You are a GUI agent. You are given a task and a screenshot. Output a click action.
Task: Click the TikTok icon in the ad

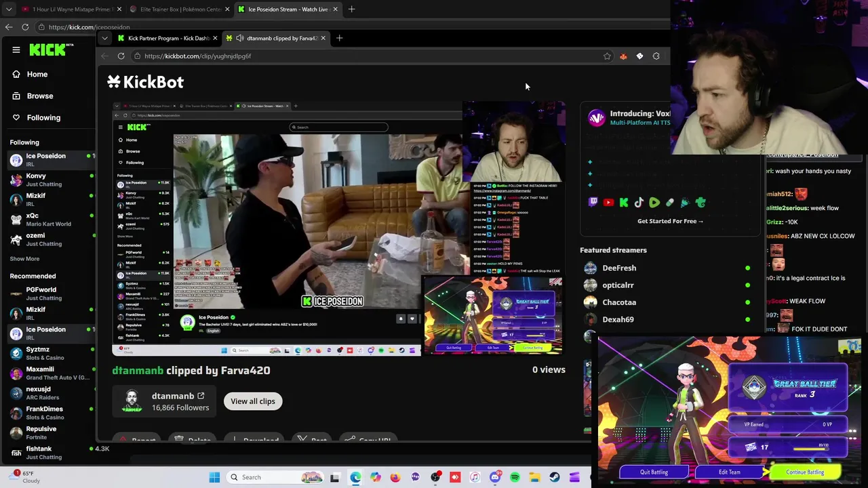pyautogui.click(x=639, y=202)
